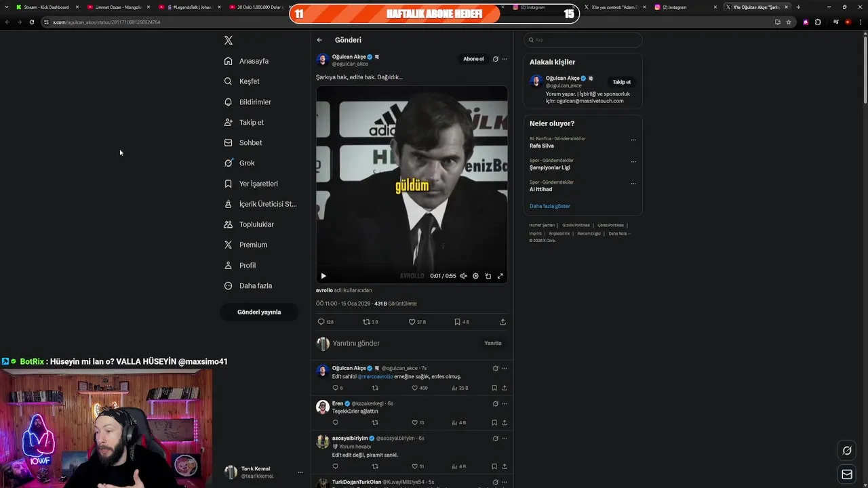This screenshot has height=488, width=868.
Task: Open Gizlilik Politikası footer link
Action: [x=576, y=225]
